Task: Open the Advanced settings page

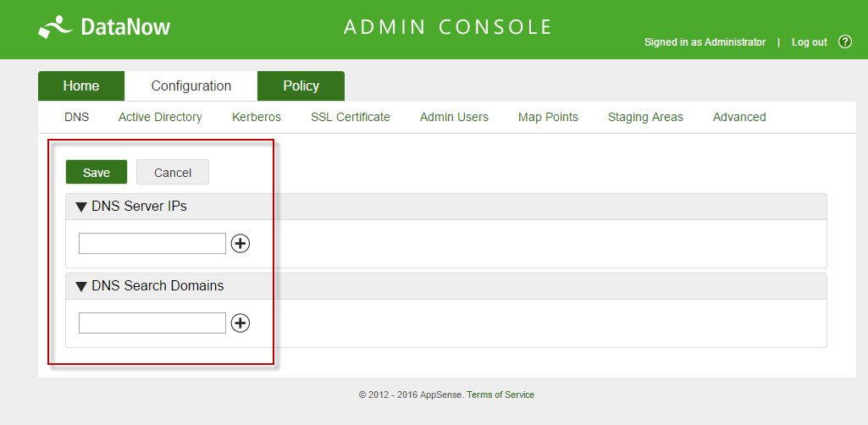Action: 739,117
